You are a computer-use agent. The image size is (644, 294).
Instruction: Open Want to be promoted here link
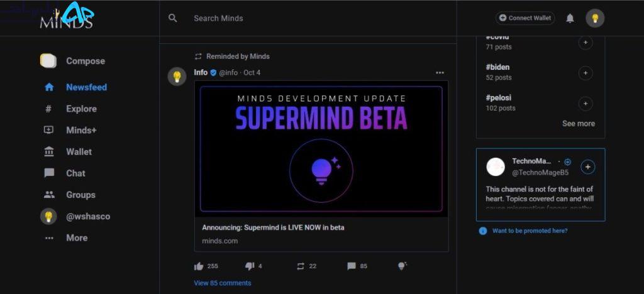click(x=530, y=231)
